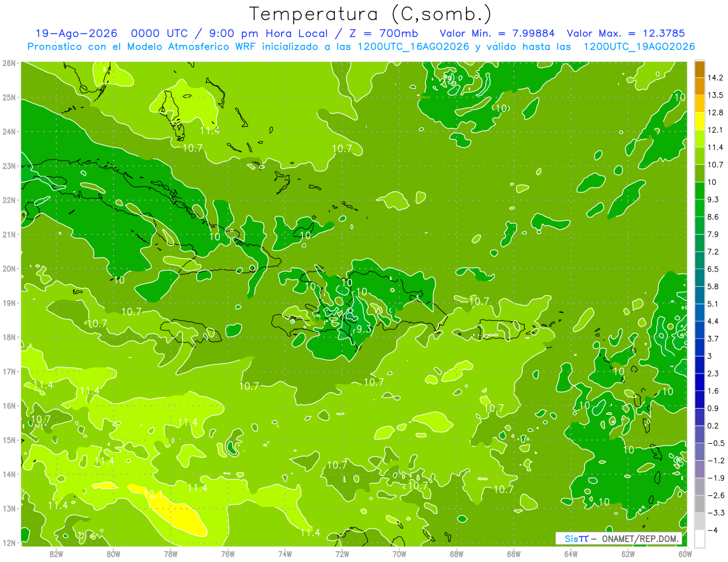Viewport: 728px width, 562px height.
Task: Click the "66W" longitude axis label
Action: pyautogui.click(x=514, y=554)
